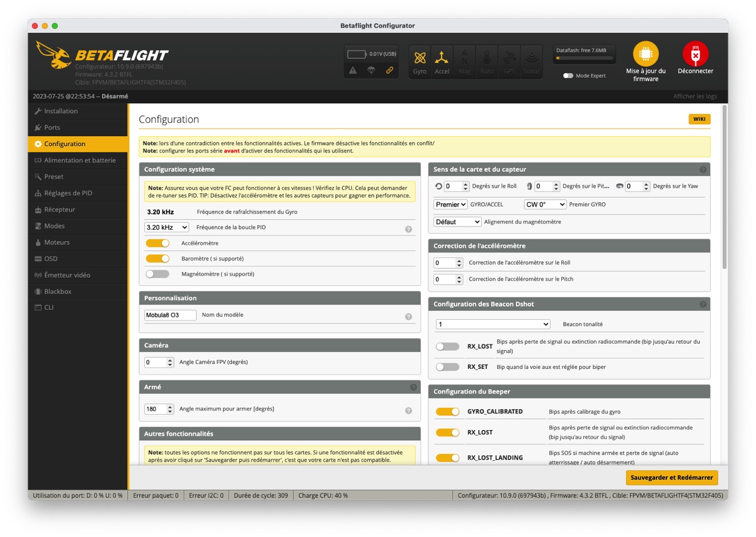
Task: Click the accelerometer Pitch correction field
Action: tap(449, 279)
